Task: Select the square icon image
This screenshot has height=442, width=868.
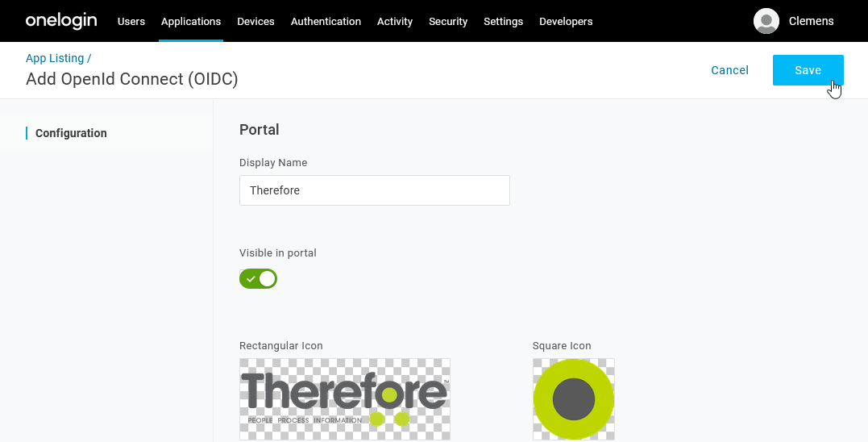Action: (x=573, y=398)
